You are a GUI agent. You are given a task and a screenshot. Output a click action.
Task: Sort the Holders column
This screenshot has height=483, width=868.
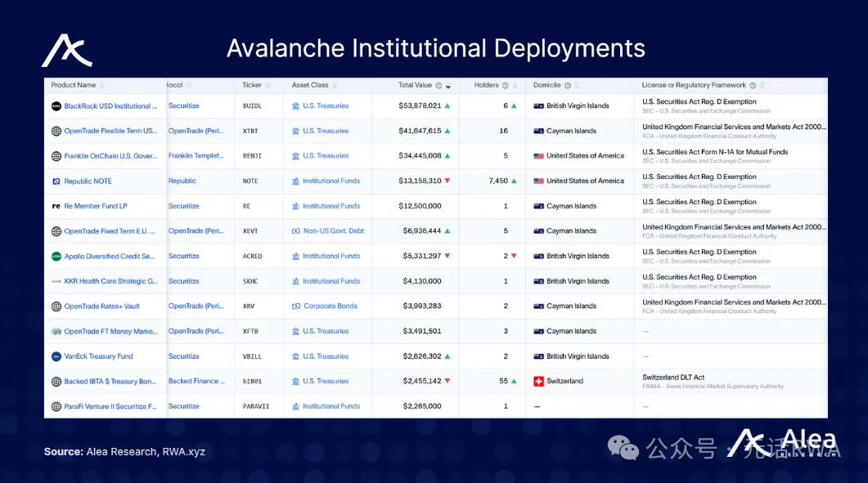click(515, 85)
